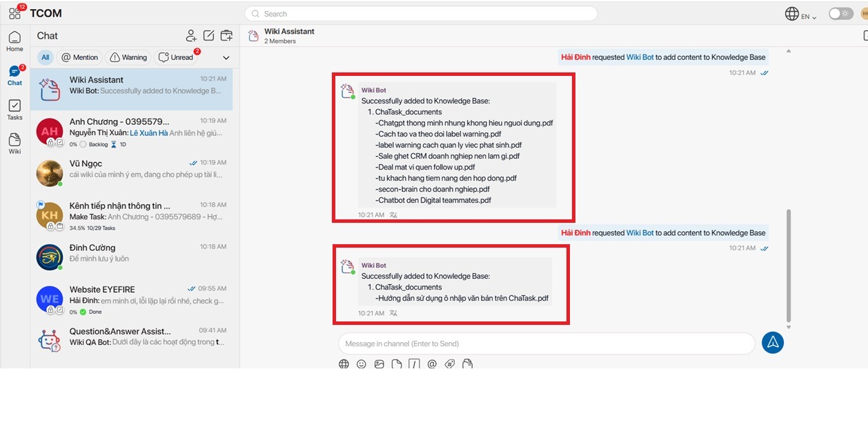
Task: Click Cach tao va theo doi label warning.pdf
Action: 438,134
